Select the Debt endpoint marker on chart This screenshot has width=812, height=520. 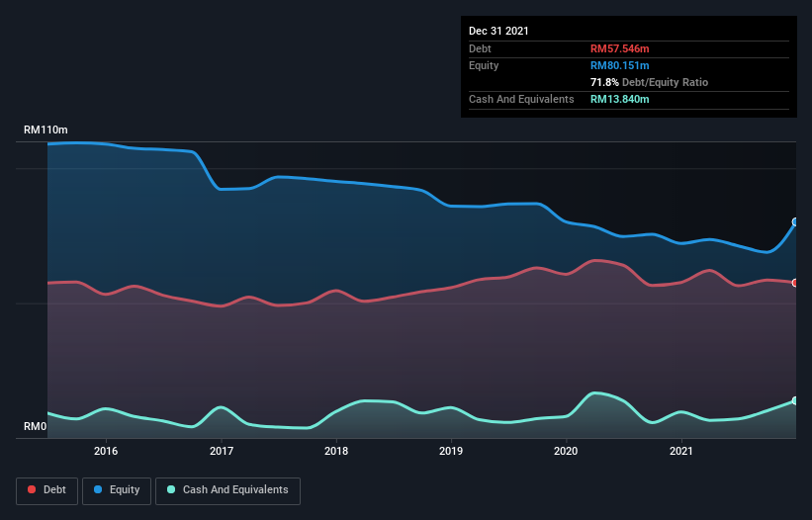pyautogui.click(x=795, y=283)
